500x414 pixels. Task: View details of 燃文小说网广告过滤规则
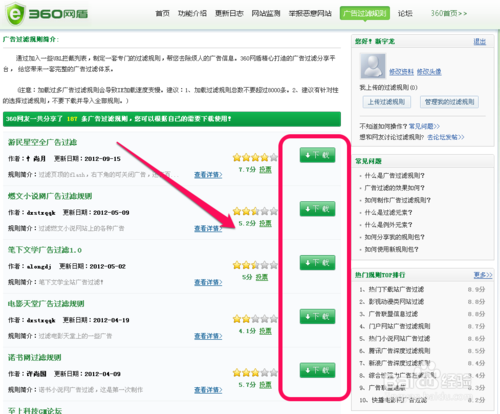point(208,228)
